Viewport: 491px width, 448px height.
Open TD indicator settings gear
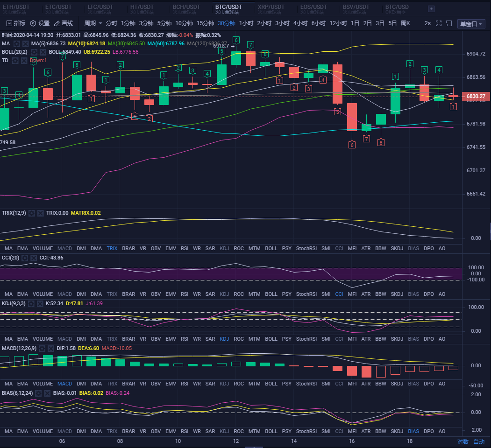point(15,60)
